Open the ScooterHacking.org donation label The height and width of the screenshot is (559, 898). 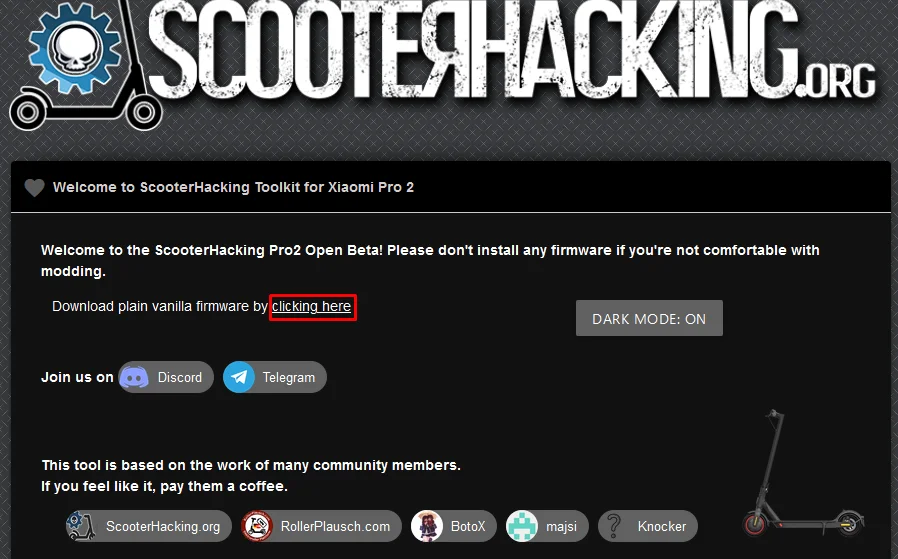coord(163,527)
